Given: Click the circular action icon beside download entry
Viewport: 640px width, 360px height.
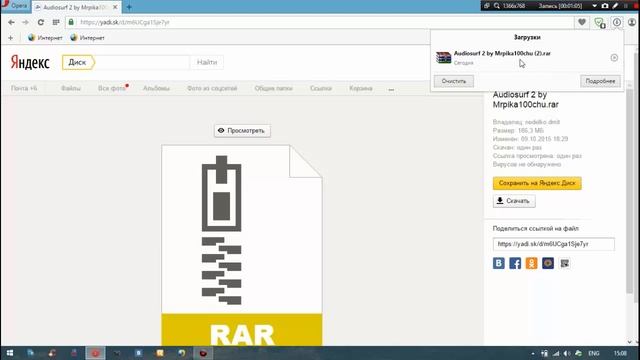Looking at the screenshot, I should (614, 58).
